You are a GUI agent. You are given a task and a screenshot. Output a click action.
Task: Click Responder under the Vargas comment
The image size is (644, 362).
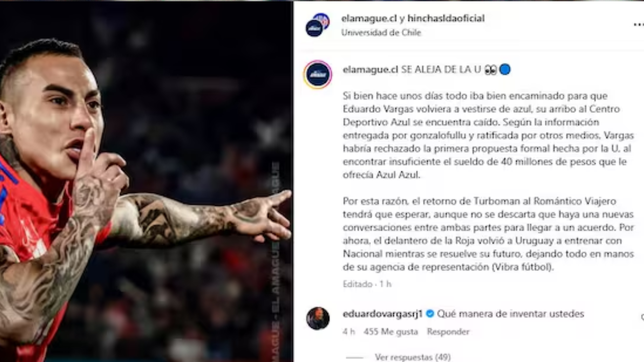point(448,331)
